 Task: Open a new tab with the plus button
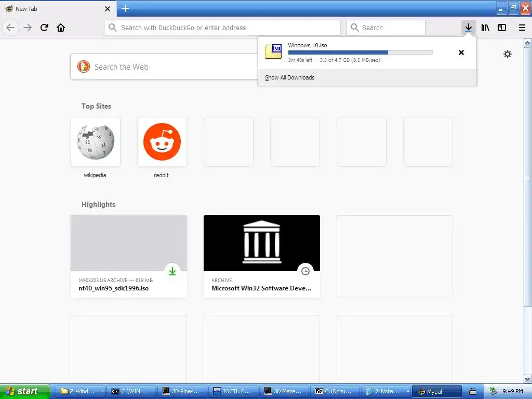point(125,8)
